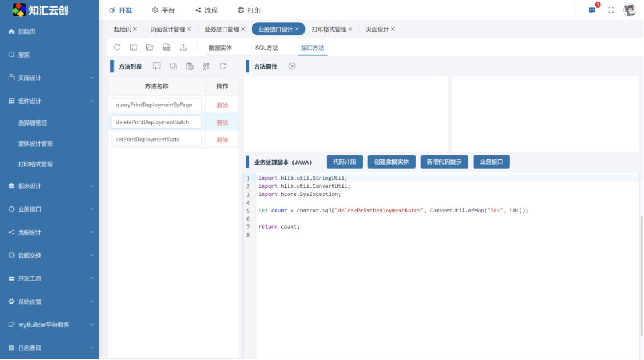Image resolution: width=644 pixels, height=360 pixels.
Task: Click the SQL file export icon in toolbar
Action: coord(166,47)
